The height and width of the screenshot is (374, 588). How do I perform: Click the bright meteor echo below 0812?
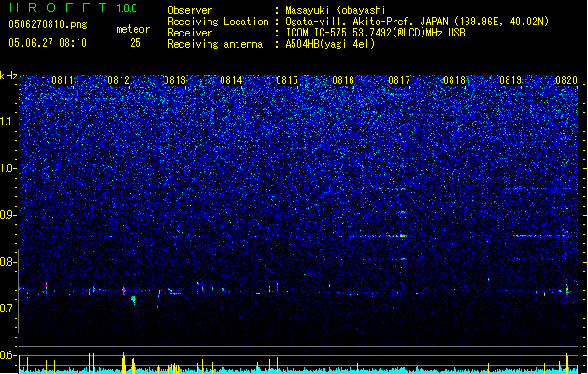[133, 299]
